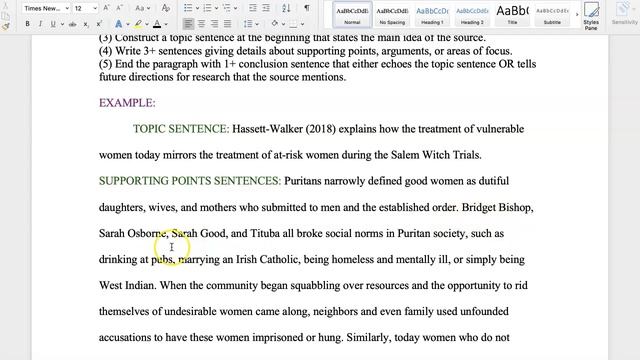Apply paragraph shading
This screenshot has height=360, width=640.
[275, 24]
